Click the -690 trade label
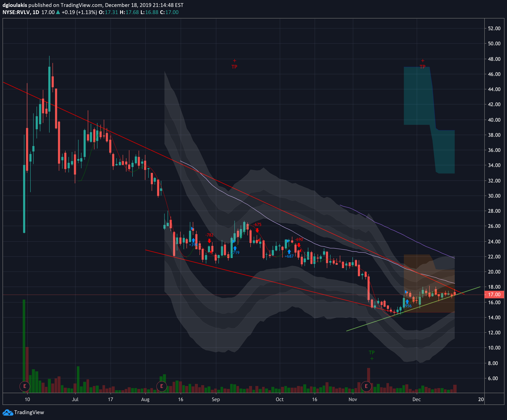This screenshot has height=420, width=507. point(299,239)
